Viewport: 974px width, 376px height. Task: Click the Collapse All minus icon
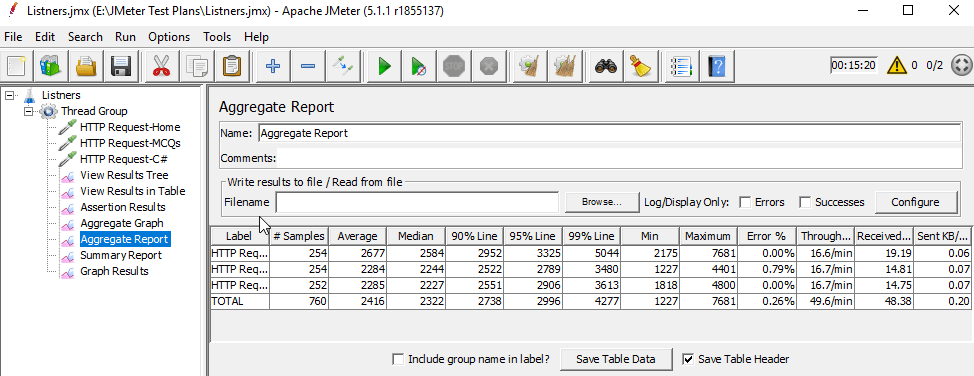308,65
